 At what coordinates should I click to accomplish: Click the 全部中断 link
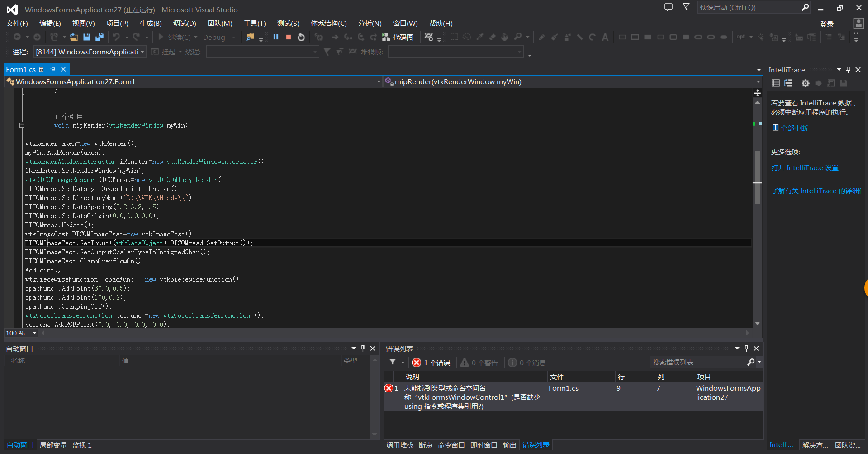794,128
